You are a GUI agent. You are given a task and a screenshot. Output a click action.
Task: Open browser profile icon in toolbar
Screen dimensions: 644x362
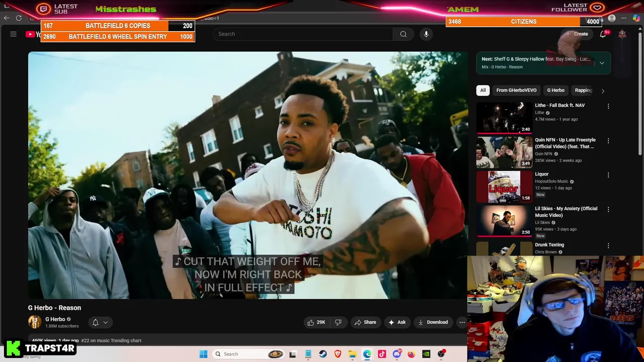612,18
